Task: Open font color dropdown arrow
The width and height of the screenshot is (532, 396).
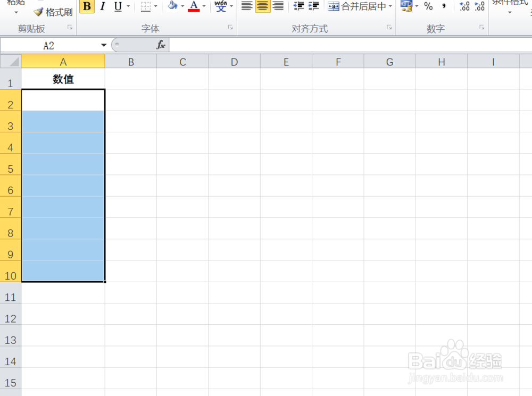Action: click(204, 6)
